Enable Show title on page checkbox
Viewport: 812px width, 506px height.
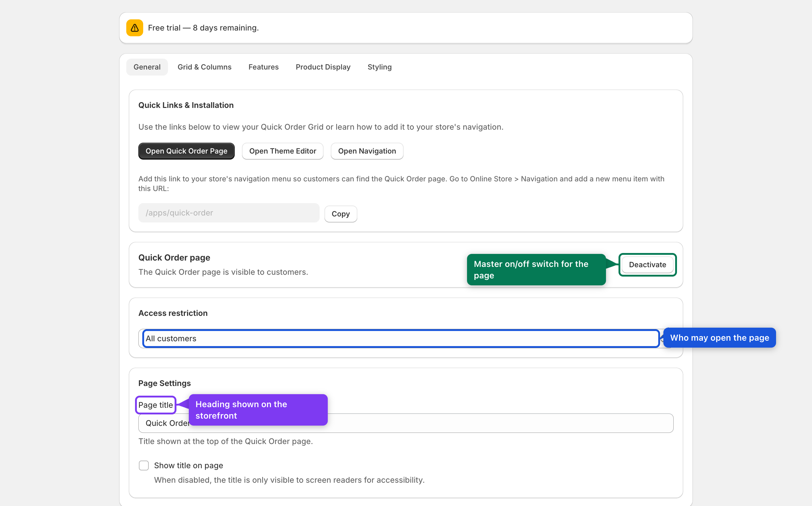tap(143, 465)
